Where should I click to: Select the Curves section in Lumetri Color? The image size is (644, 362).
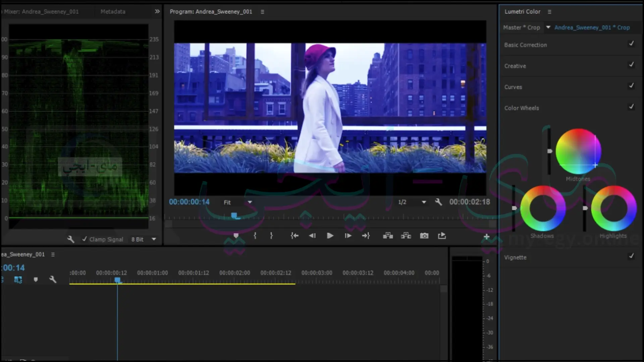[513, 86]
